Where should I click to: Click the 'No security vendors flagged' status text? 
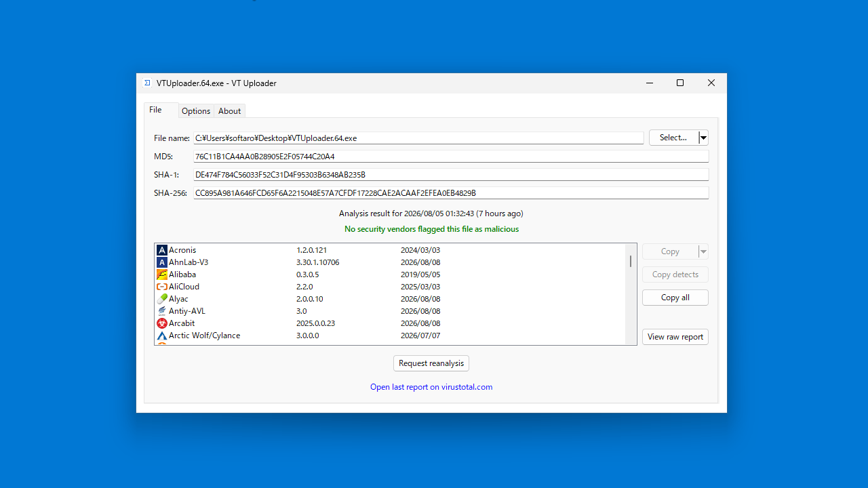click(431, 229)
